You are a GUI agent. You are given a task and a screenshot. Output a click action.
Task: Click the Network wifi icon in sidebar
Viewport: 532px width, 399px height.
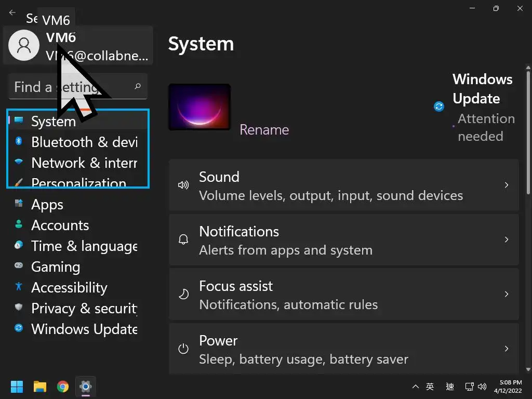(19, 162)
